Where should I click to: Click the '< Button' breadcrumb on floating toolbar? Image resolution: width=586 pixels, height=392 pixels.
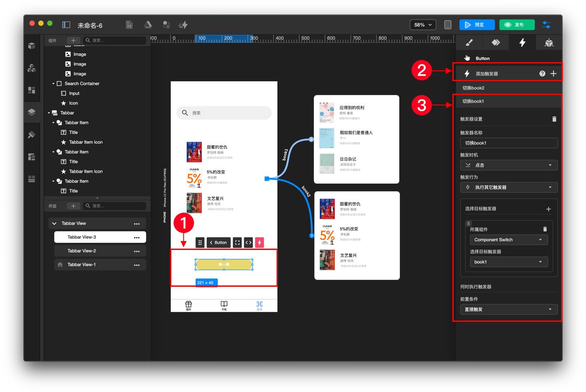click(x=218, y=242)
